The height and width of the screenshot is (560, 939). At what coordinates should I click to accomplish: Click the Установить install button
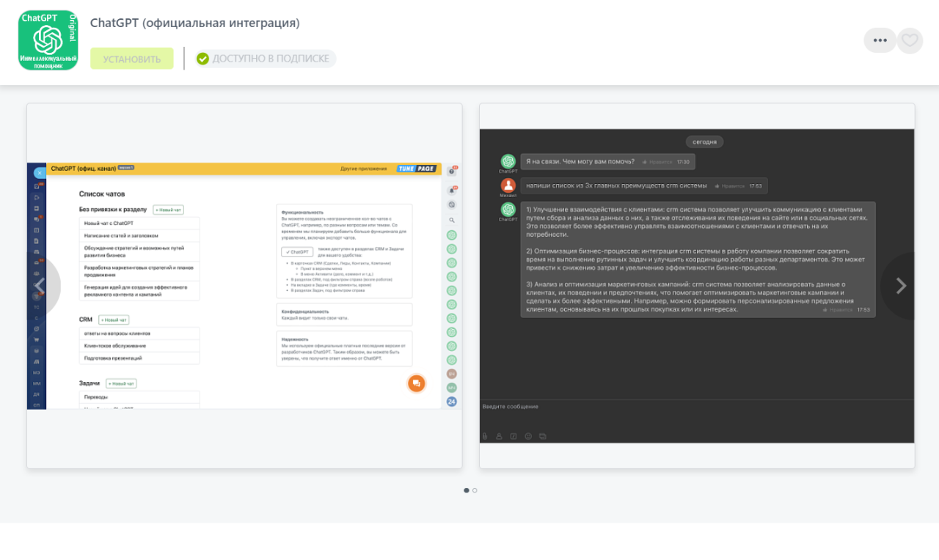point(132,59)
